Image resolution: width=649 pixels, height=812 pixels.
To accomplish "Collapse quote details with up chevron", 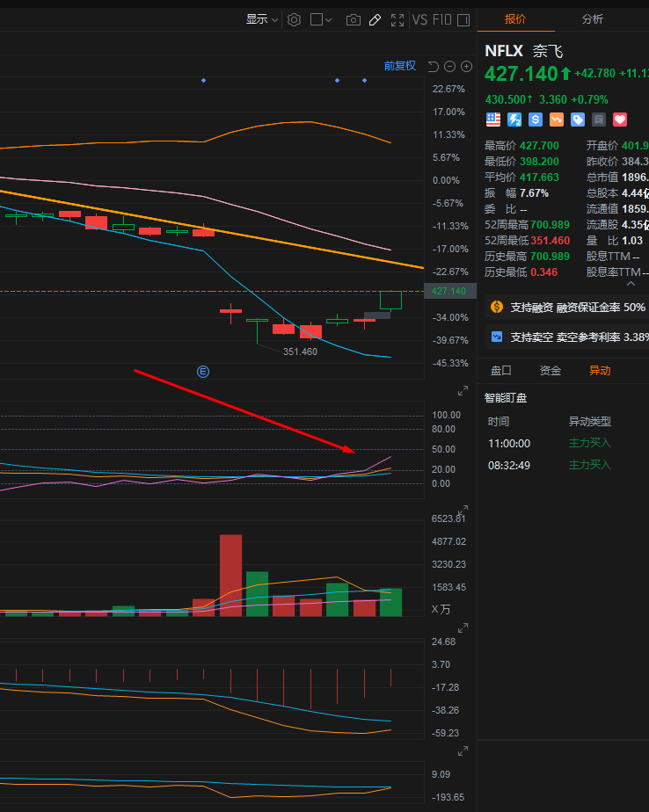I will point(631,284).
